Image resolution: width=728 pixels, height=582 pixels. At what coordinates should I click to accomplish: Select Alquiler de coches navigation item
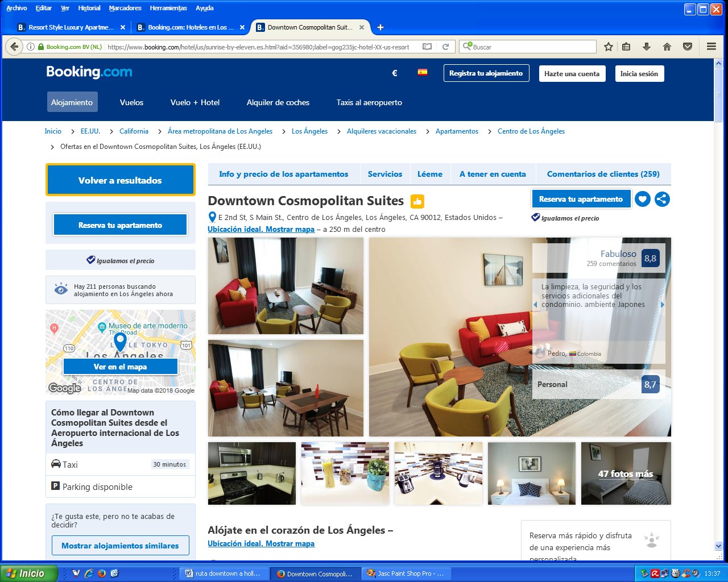tap(278, 102)
